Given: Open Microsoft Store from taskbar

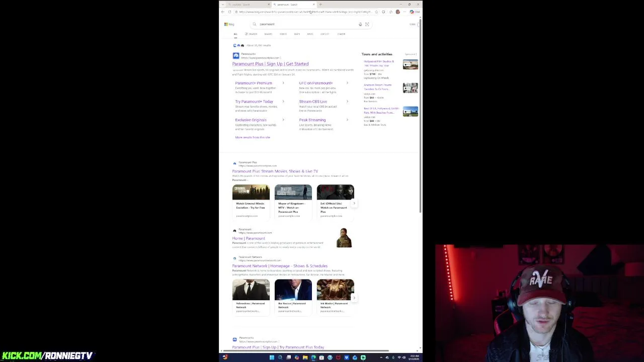Looking at the screenshot, I should tap(321, 357).
